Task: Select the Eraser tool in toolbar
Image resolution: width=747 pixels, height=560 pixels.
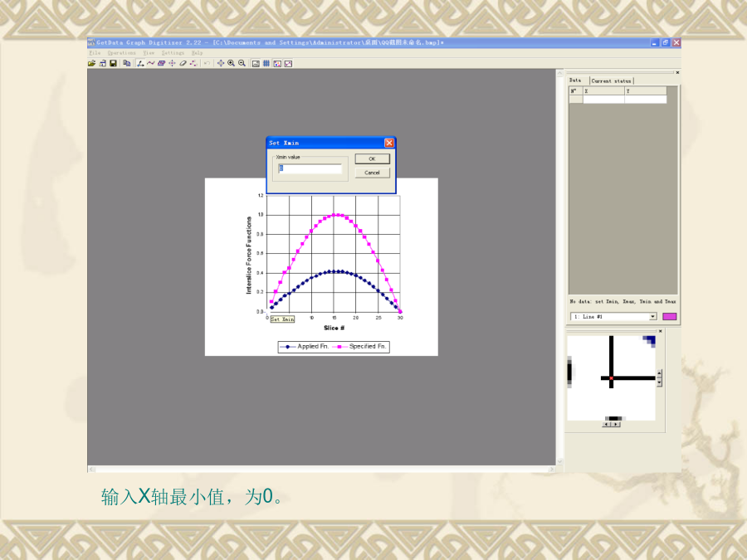Action: [x=182, y=63]
